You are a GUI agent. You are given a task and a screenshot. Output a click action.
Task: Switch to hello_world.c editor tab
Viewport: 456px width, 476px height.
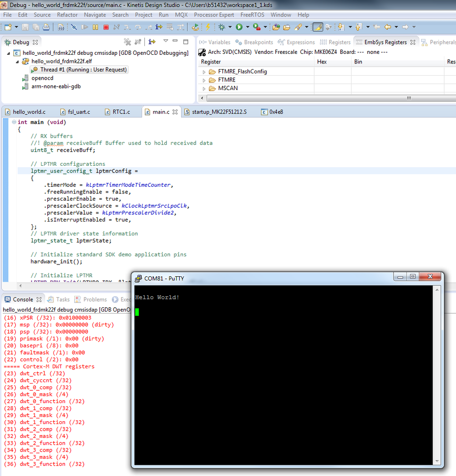tap(25, 111)
